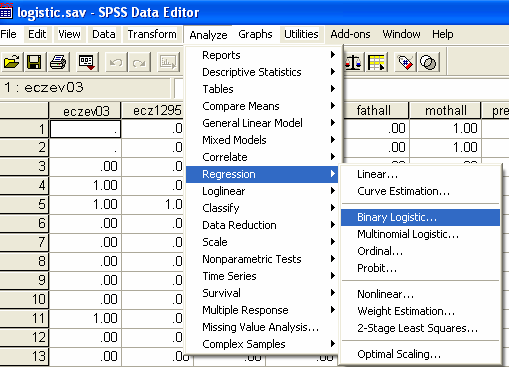Choose Optimal Scaling from the submenu
This screenshot has height=367, width=509.
coord(420,354)
